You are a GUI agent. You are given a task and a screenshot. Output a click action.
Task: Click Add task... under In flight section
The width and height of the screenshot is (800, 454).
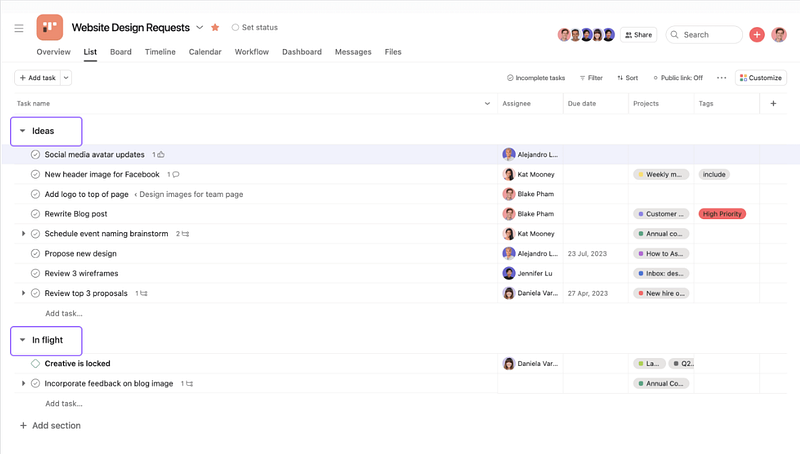pos(64,403)
